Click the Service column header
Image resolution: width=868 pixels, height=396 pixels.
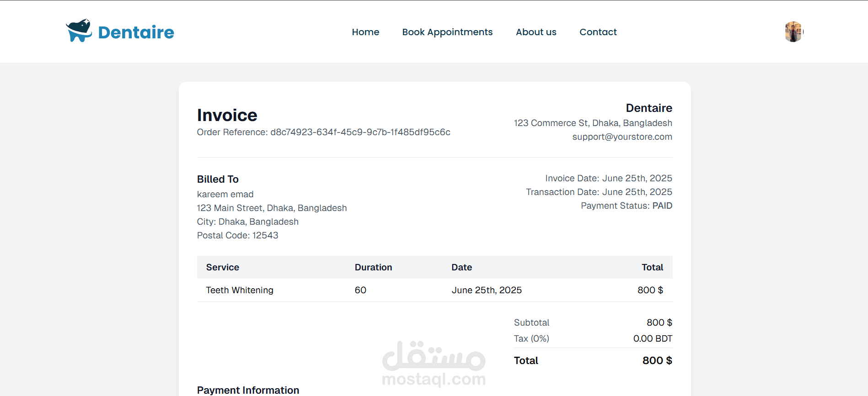[223, 267]
